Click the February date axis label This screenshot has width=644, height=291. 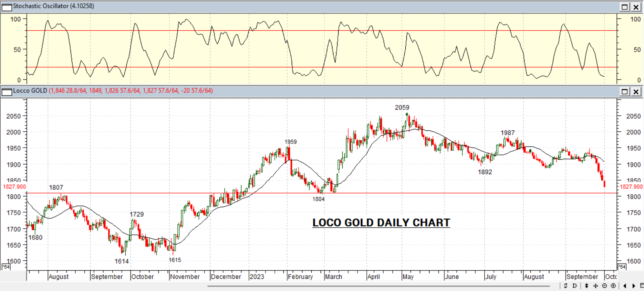coord(300,277)
